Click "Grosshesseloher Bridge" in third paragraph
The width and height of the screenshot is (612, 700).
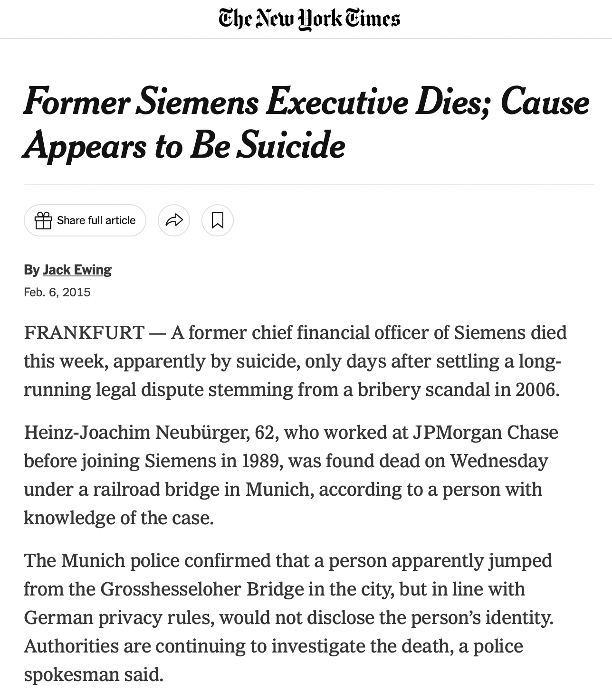[x=202, y=589]
